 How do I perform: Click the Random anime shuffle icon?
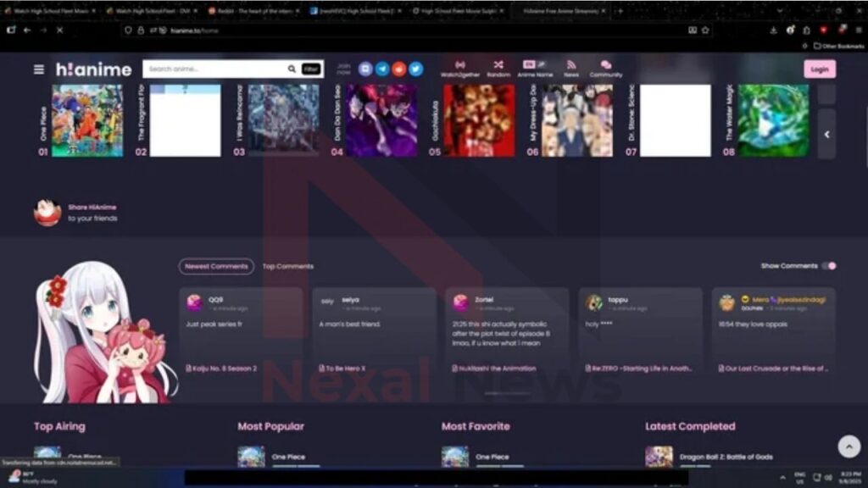pyautogui.click(x=498, y=64)
